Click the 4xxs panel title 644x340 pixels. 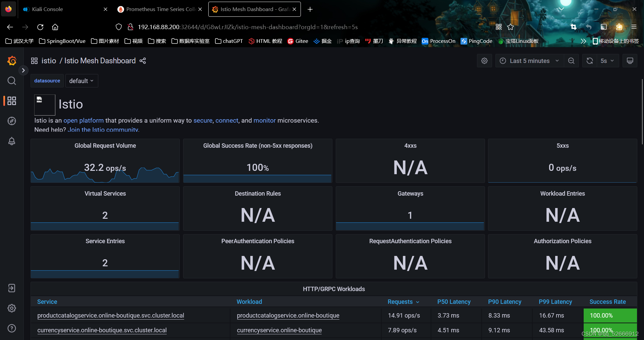(410, 146)
